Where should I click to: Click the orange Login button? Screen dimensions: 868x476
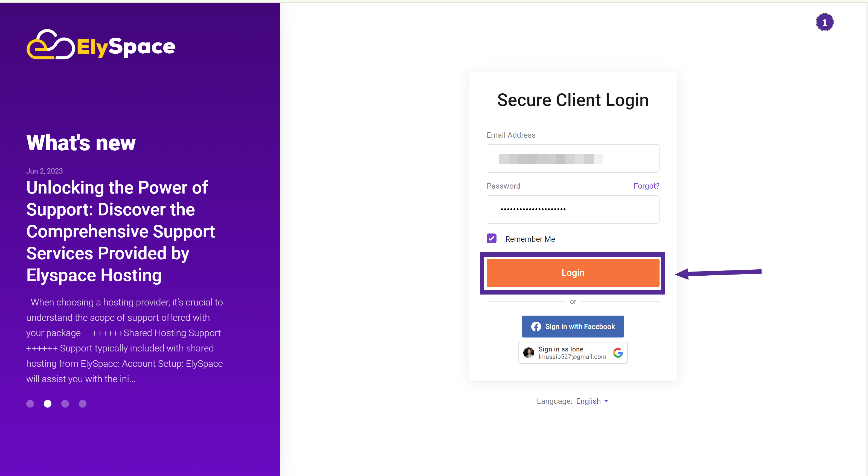pyautogui.click(x=573, y=273)
